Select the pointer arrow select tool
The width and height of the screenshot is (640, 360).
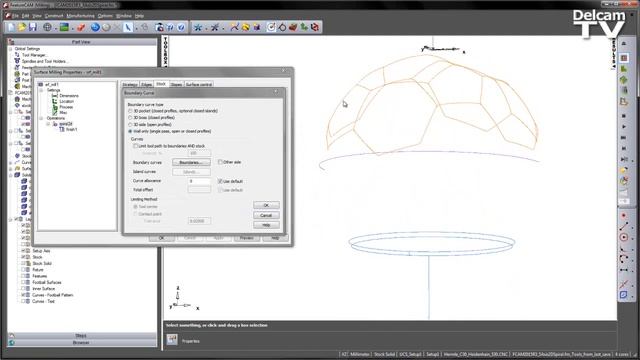[x=128, y=27]
